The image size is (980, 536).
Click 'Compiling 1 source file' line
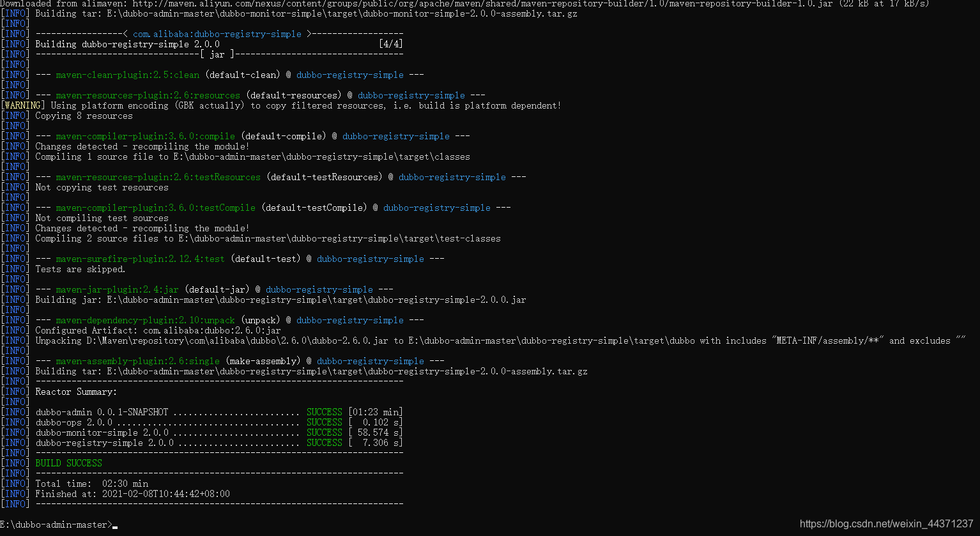coord(252,157)
